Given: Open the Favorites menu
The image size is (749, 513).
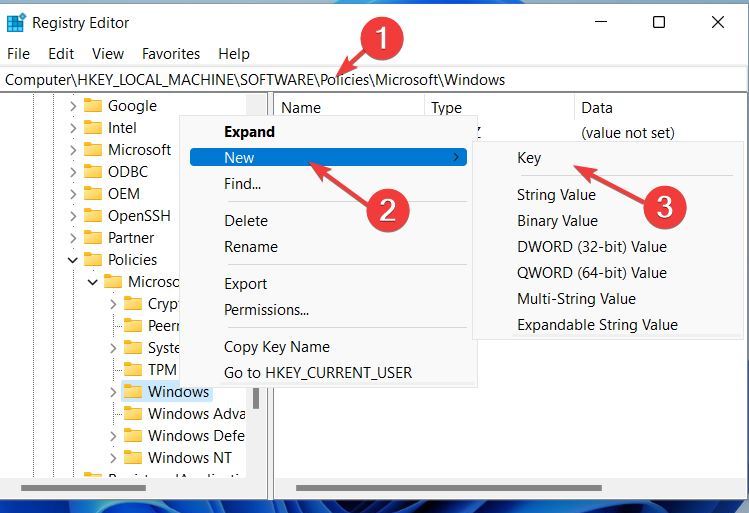Looking at the screenshot, I should pyautogui.click(x=171, y=53).
